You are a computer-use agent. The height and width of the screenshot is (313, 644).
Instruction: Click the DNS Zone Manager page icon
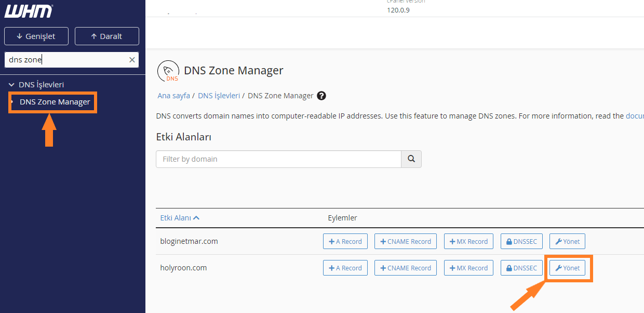point(168,71)
